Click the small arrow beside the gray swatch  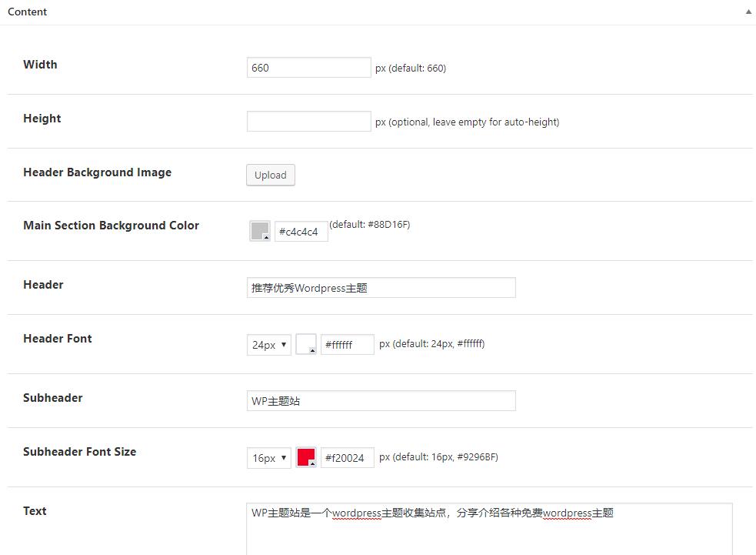[x=265, y=237]
